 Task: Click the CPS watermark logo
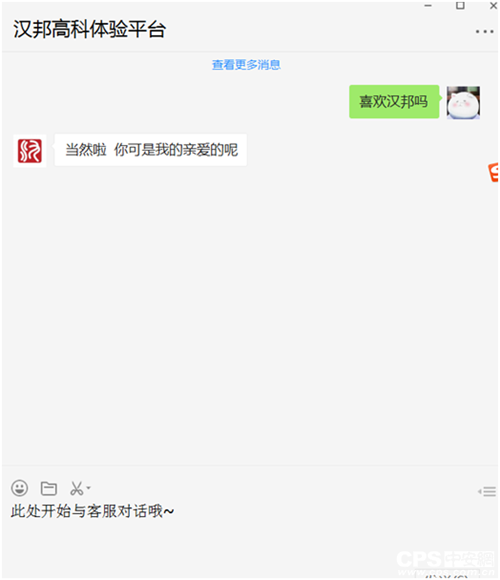pyautogui.click(x=445, y=563)
